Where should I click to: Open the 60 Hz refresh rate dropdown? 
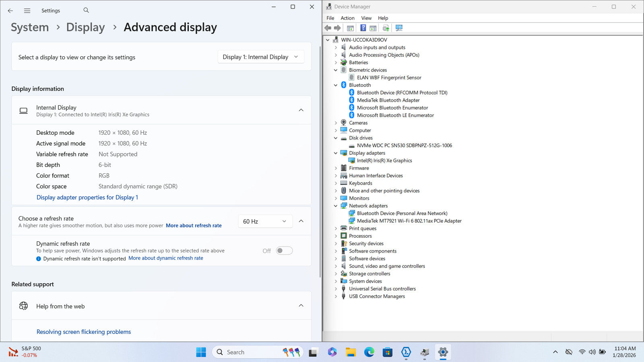[264, 221]
